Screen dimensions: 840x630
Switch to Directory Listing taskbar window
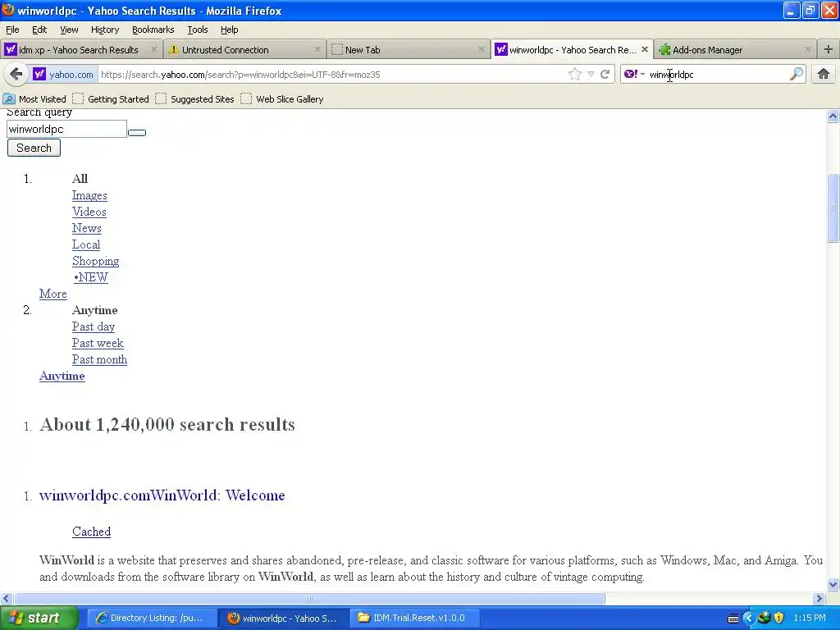coord(152,618)
